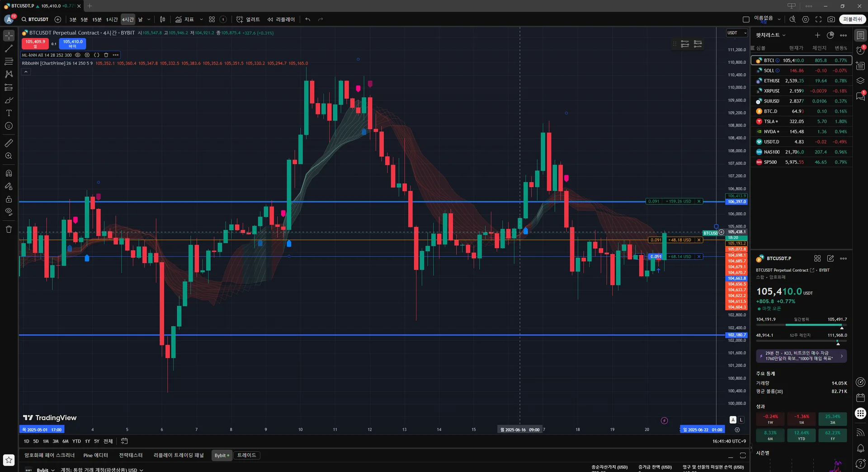Switch the chart to fullscreen mode
Viewport: 868px width, 472px height.
[818, 19]
